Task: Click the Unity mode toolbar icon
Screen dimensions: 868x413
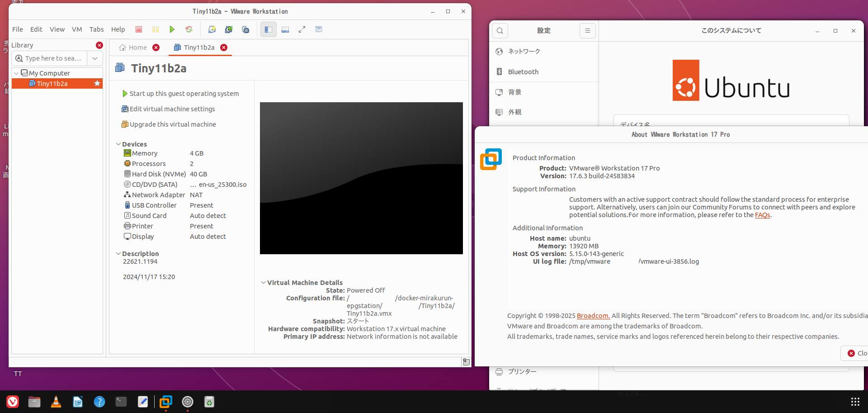Action: (x=319, y=29)
